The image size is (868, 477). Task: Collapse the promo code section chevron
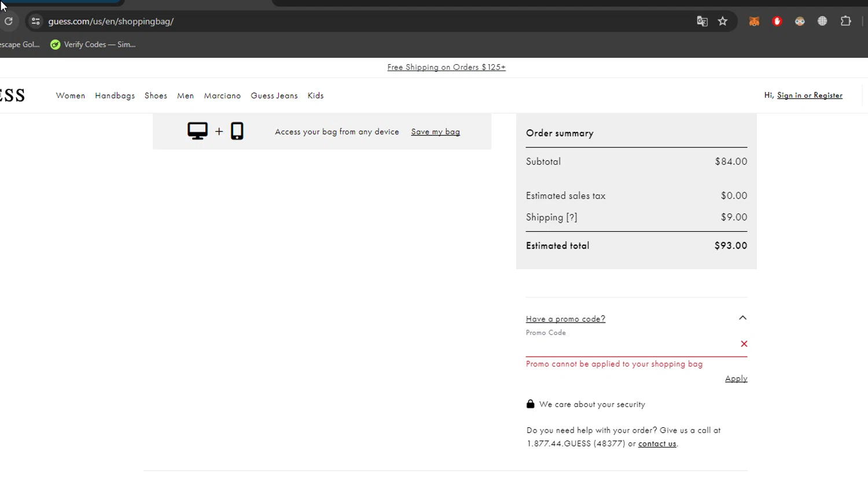(x=742, y=318)
